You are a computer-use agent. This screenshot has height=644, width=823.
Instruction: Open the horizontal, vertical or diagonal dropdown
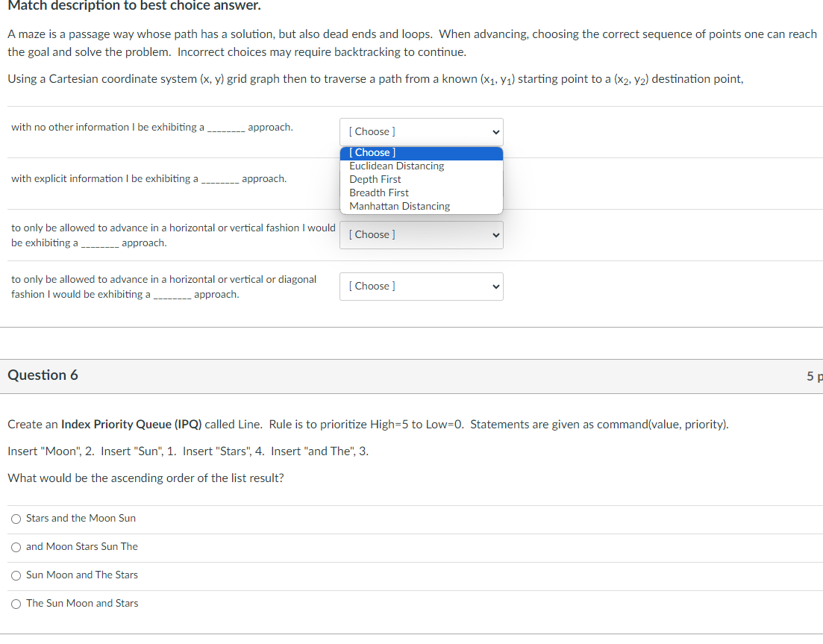pos(421,286)
